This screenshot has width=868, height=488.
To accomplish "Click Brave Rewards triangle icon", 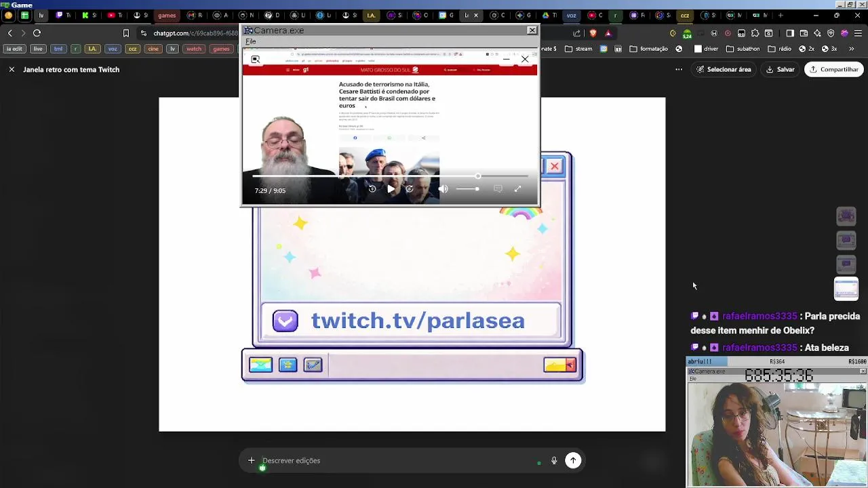I will (608, 33).
